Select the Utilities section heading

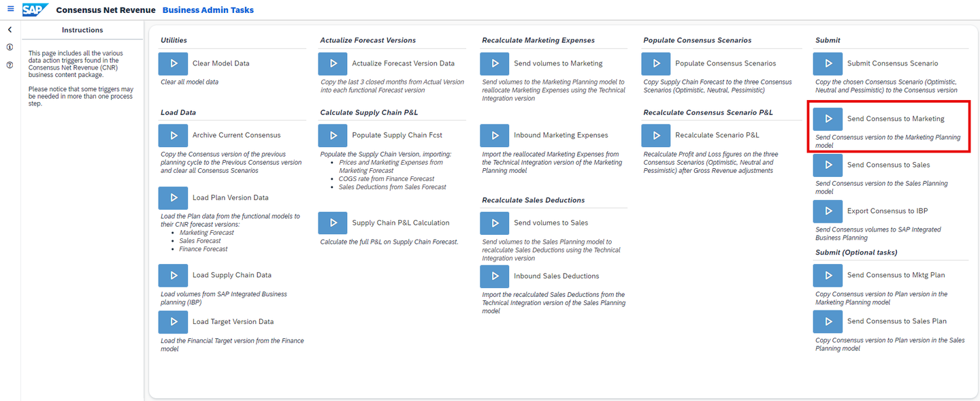[x=174, y=40]
